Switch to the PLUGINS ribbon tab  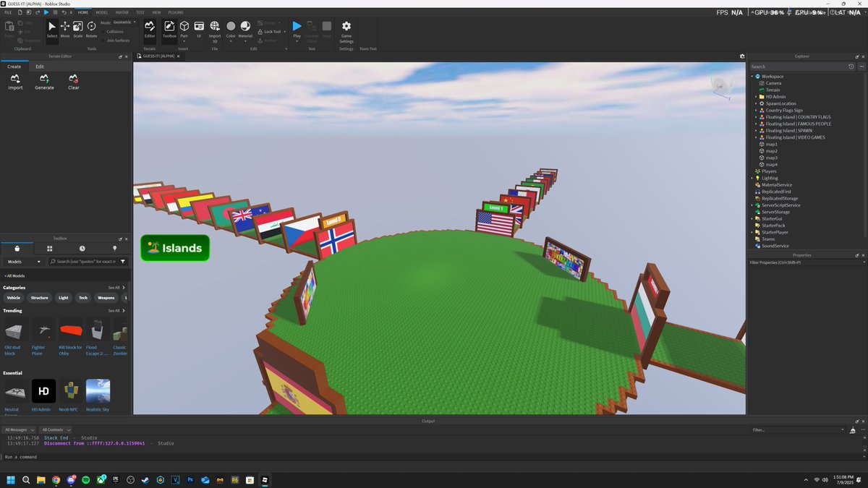176,12
